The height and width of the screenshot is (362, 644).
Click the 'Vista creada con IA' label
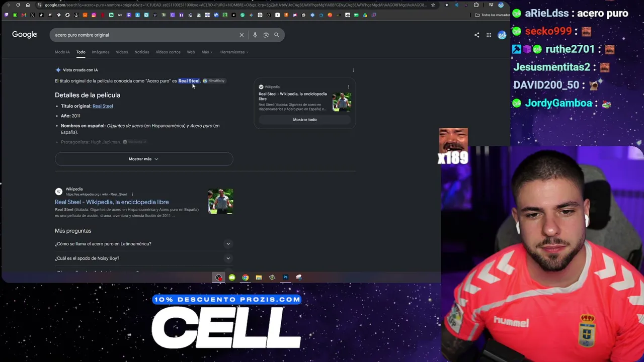80,70
